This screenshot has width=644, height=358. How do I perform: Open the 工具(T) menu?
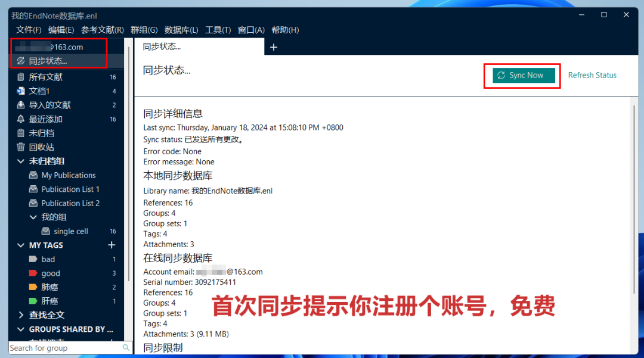coord(218,30)
